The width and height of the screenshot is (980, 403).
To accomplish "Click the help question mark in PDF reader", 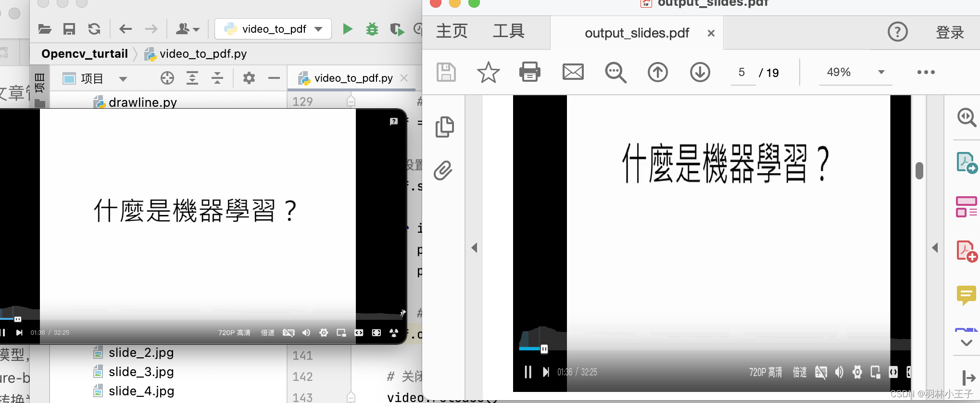I will [898, 32].
